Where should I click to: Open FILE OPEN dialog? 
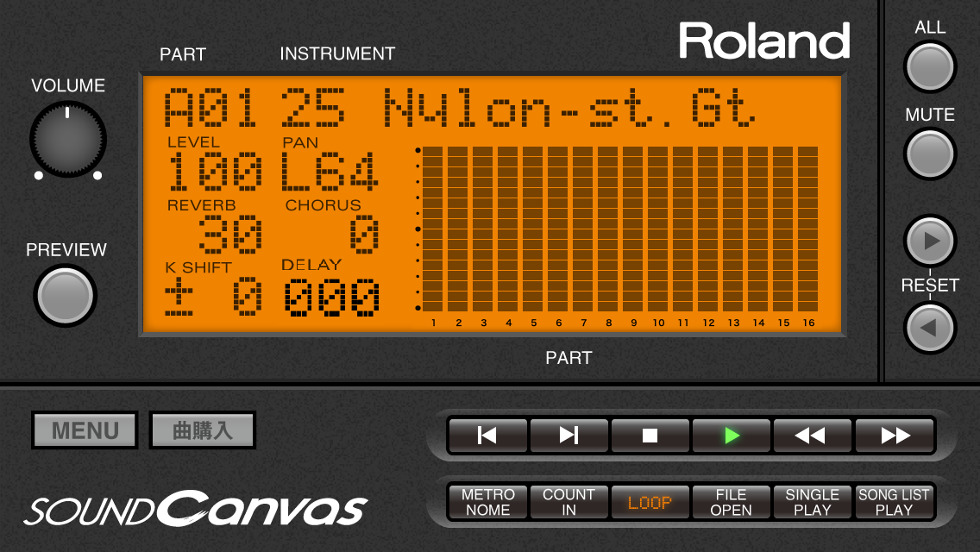[x=731, y=503]
